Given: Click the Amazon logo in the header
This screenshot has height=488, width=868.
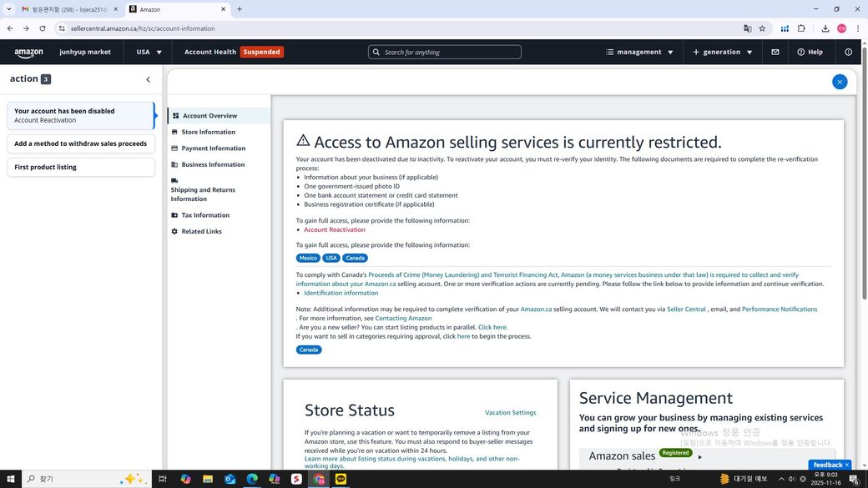Looking at the screenshot, I should [x=28, y=53].
